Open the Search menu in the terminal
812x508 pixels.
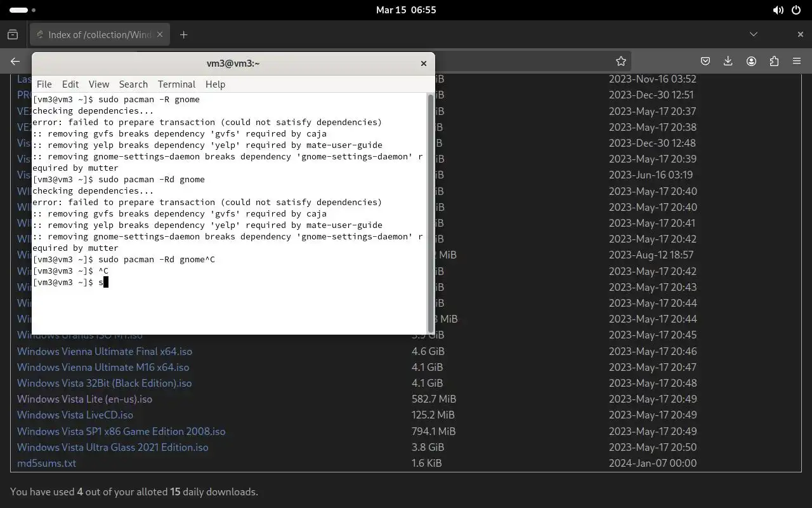point(133,84)
